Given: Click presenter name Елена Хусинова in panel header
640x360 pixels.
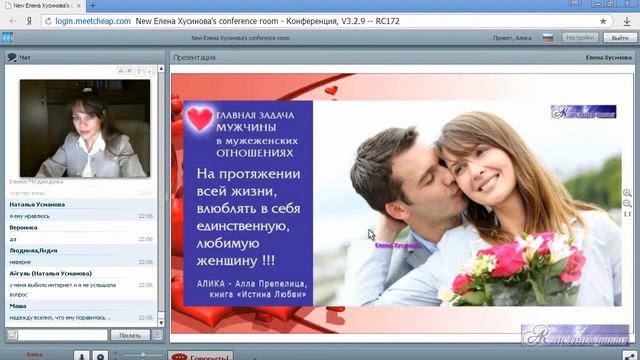Looking at the screenshot, I should pyautogui.click(x=609, y=58).
